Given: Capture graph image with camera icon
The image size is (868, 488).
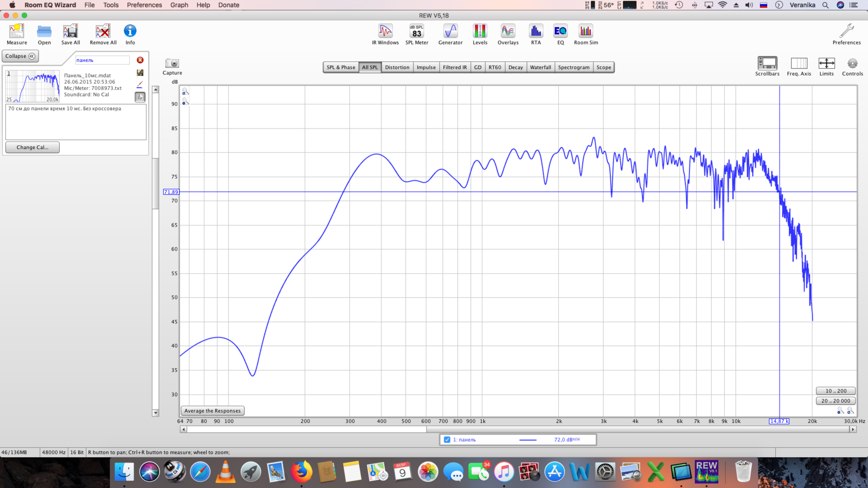Looking at the screenshot, I should 172,67.
